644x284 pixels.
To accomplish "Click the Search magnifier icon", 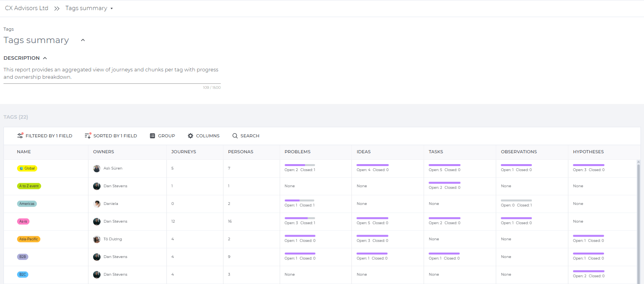I will 235,136.
